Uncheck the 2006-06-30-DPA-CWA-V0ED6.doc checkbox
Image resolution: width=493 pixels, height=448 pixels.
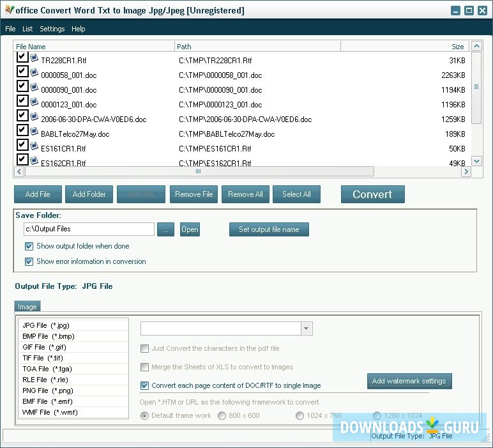22,116
